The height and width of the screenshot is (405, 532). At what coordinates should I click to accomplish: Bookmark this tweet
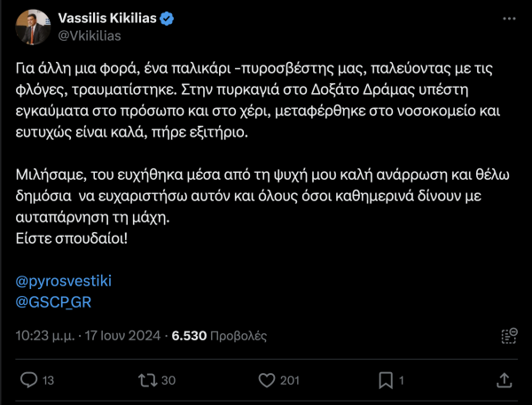coord(386,380)
